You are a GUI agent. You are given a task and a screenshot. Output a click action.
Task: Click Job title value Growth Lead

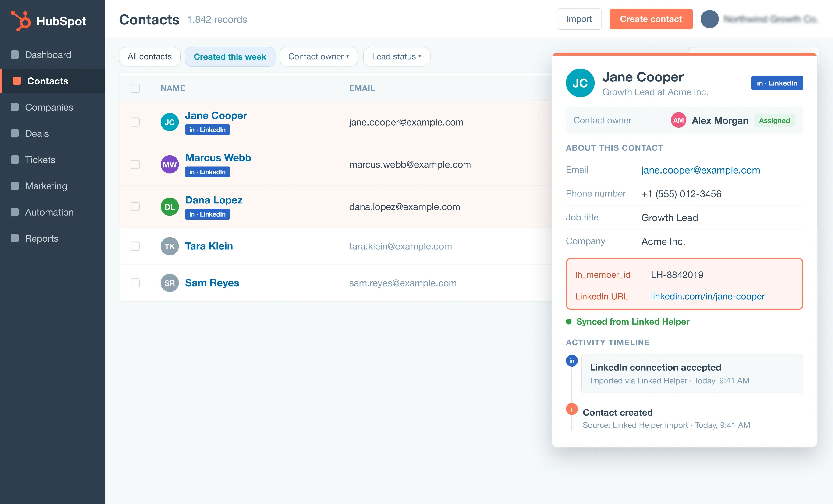click(x=669, y=217)
